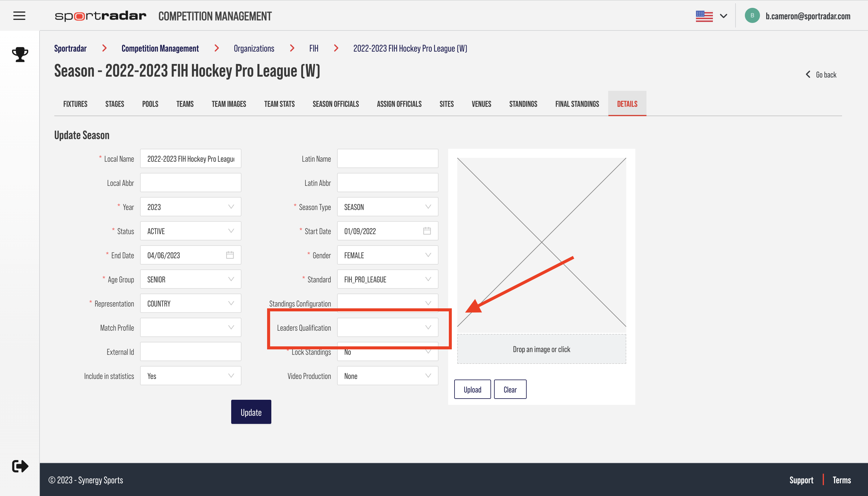Switch to the Sites tab
Viewport: 868px width, 496px height.
pyautogui.click(x=446, y=104)
